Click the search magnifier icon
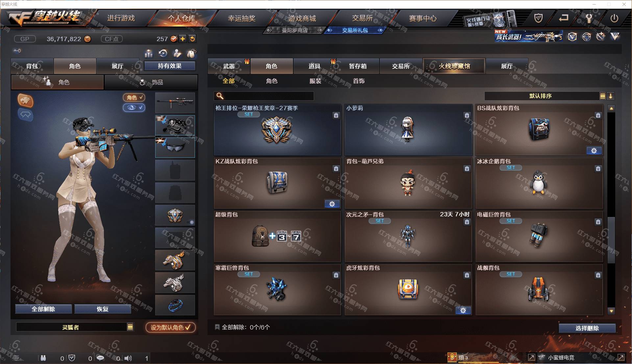 [x=220, y=96]
